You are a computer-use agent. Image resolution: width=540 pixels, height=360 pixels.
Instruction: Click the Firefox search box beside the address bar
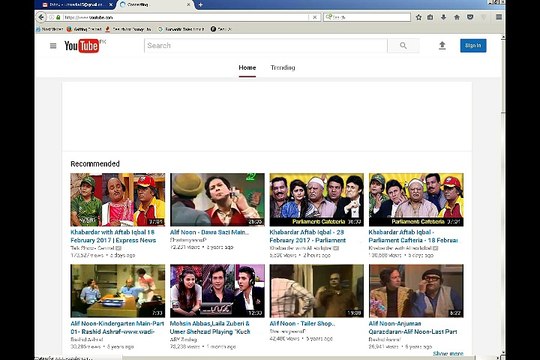(x=367, y=17)
